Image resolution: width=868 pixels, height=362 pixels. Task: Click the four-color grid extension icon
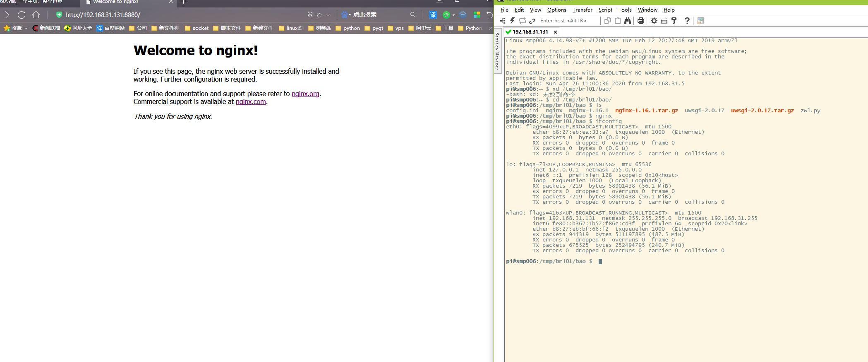coord(477,15)
